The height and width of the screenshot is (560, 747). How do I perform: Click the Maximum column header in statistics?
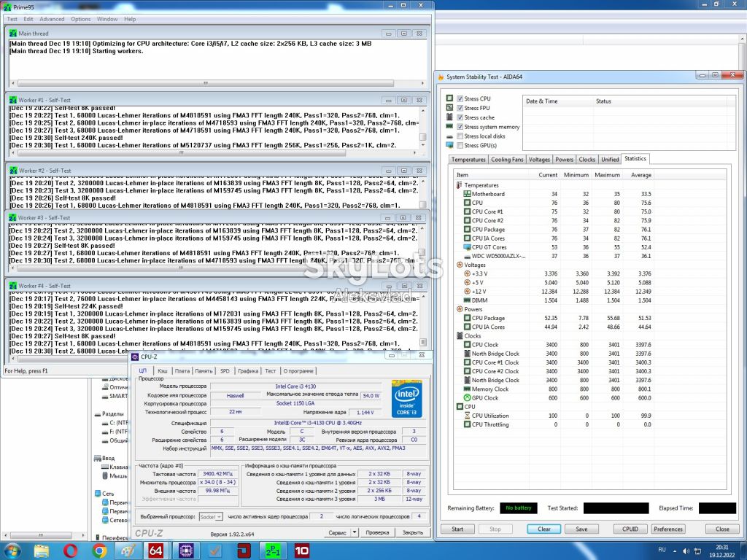pos(607,175)
